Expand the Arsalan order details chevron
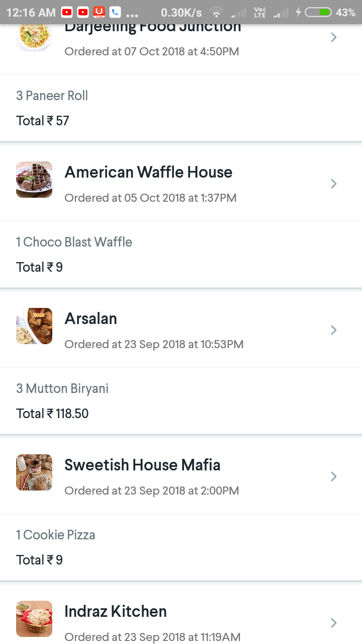 [333, 330]
